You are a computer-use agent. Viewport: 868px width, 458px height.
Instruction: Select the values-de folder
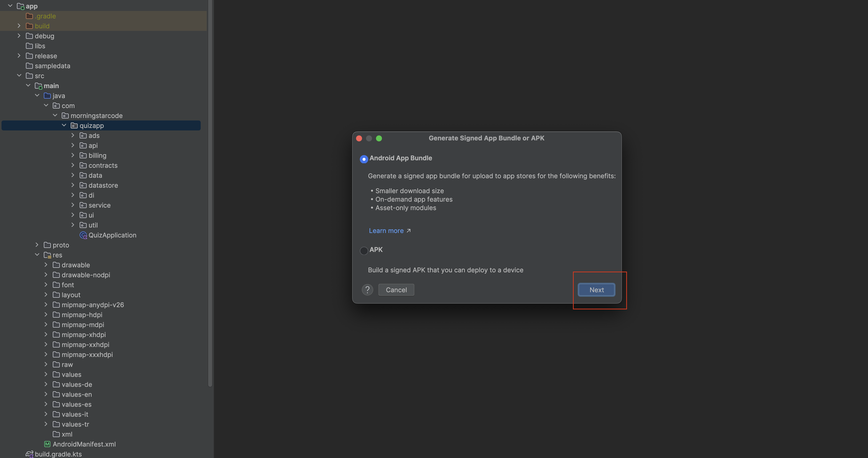click(x=101, y=384)
